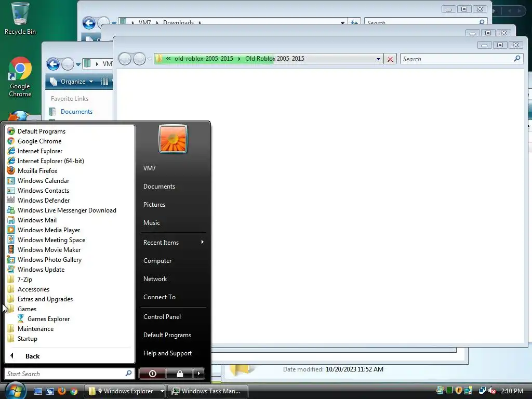The image size is (532, 399).
Task: Launch Windows Photo Gallery
Action: tap(49, 260)
